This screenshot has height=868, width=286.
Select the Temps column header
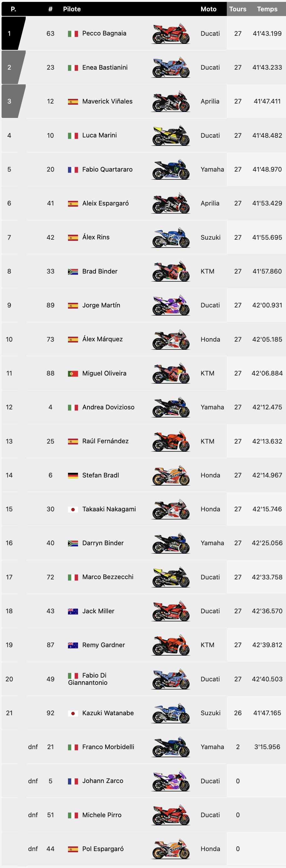pos(267,9)
